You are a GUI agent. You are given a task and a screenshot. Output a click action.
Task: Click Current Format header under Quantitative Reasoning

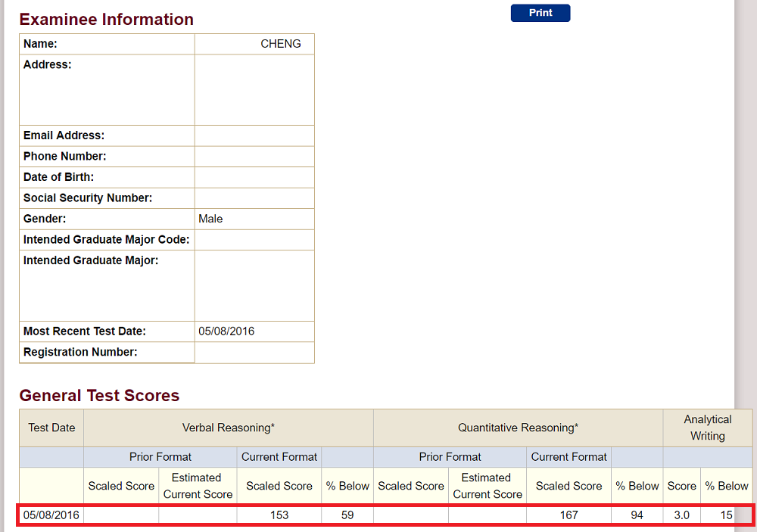(569, 456)
